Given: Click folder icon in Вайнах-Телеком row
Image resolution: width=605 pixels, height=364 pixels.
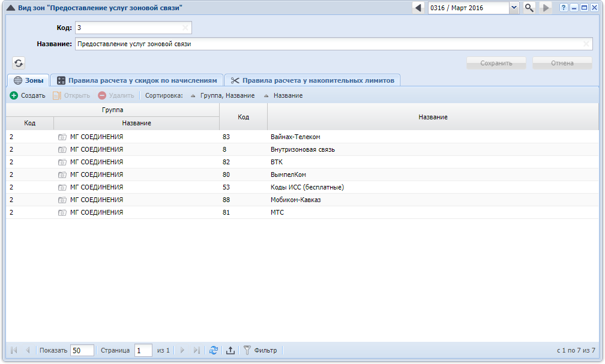Looking at the screenshot, I should click(62, 137).
